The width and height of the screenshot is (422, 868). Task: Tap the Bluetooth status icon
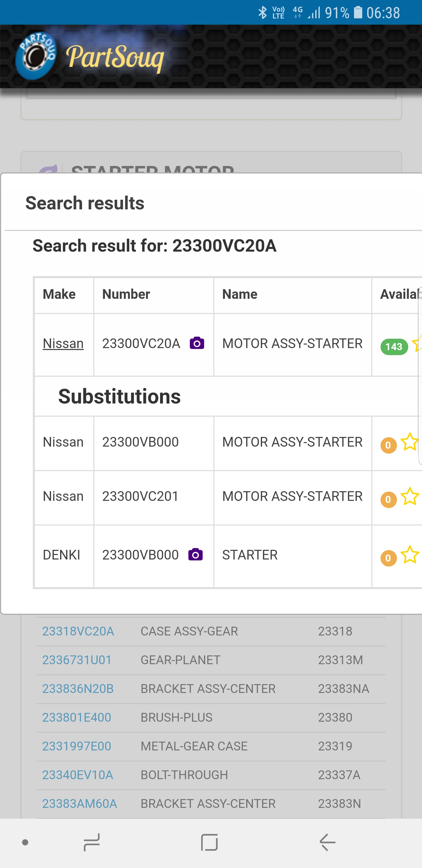[262, 13]
